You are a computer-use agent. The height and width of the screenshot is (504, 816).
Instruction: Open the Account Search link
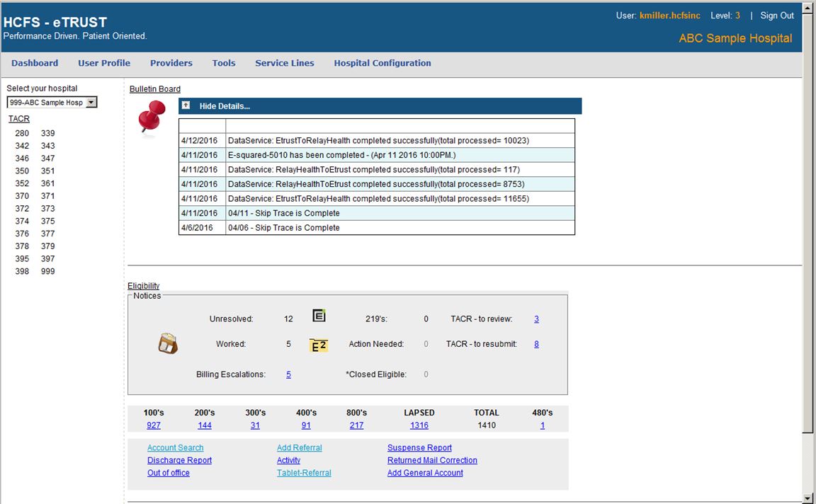coord(175,447)
